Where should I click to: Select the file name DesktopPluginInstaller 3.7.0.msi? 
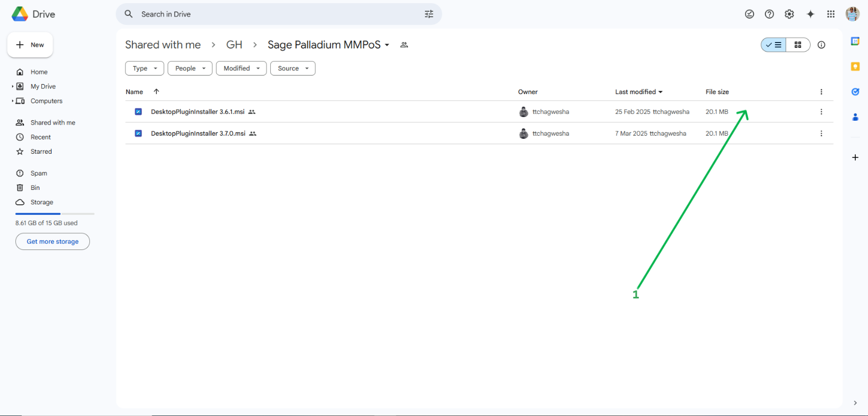[198, 134]
